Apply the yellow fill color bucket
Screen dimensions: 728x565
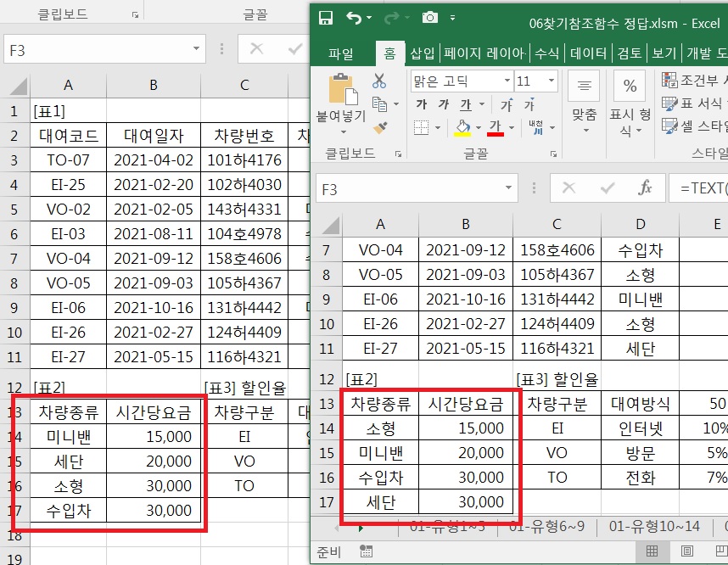click(462, 127)
